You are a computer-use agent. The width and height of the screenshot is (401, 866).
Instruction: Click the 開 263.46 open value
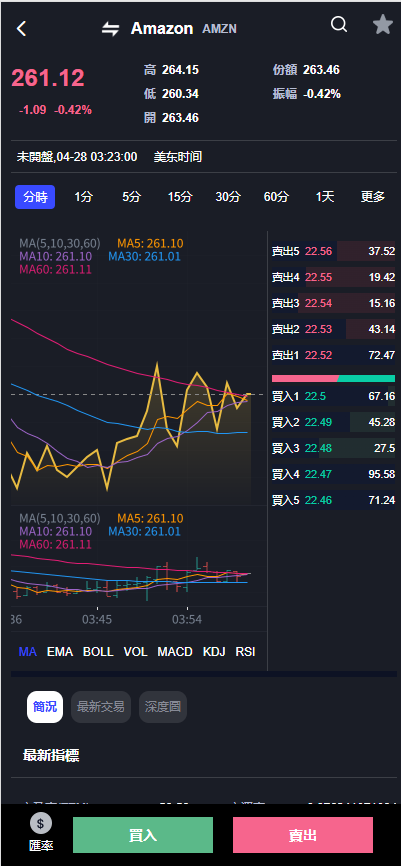[x=171, y=118]
